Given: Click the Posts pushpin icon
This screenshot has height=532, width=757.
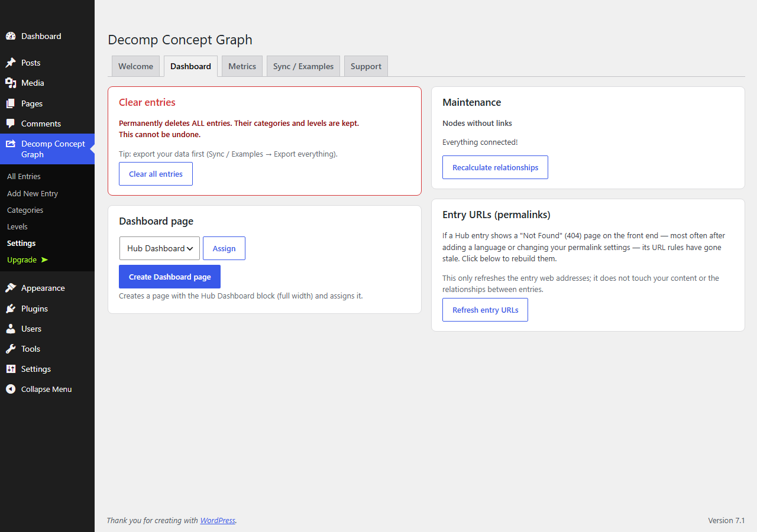Looking at the screenshot, I should coord(11,63).
